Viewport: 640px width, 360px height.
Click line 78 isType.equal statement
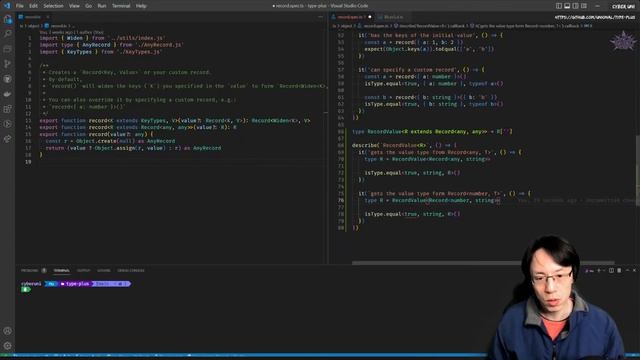click(412, 214)
